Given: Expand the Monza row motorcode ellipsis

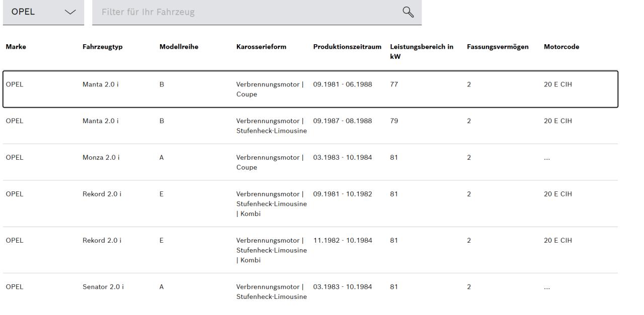Looking at the screenshot, I should [547, 158].
